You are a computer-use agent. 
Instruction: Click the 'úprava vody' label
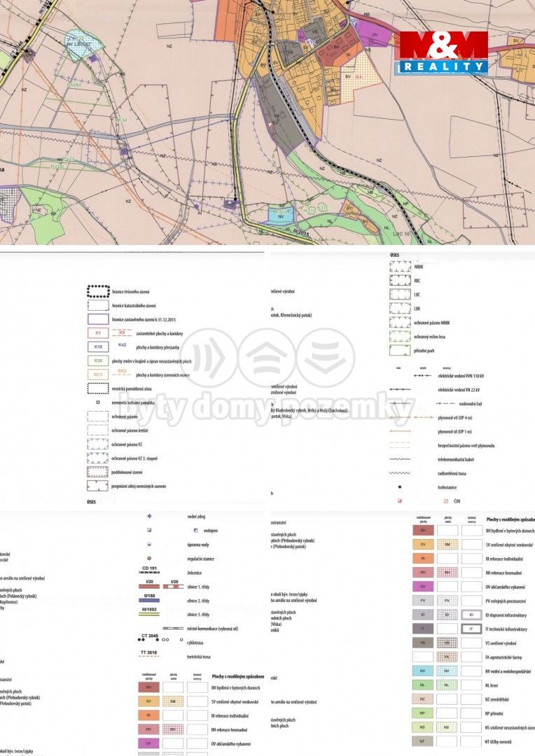tap(197, 545)
